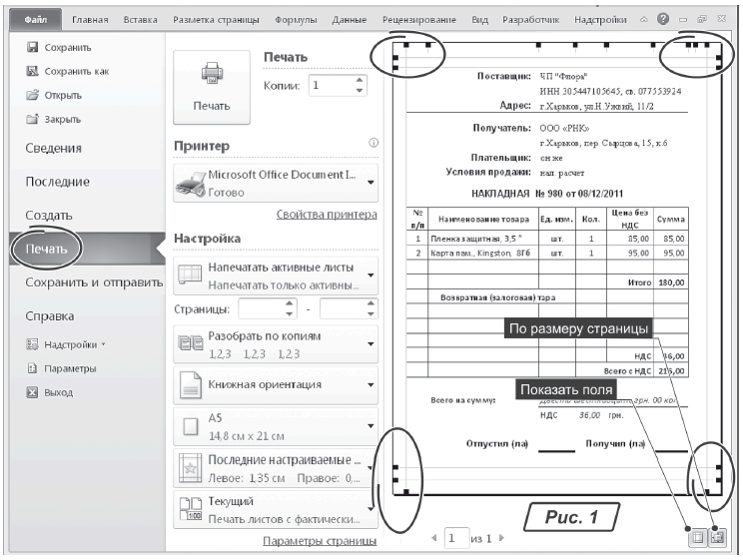
Task: Expand the Разобрать по копиям collate dropdown
Action: (277, 344)
